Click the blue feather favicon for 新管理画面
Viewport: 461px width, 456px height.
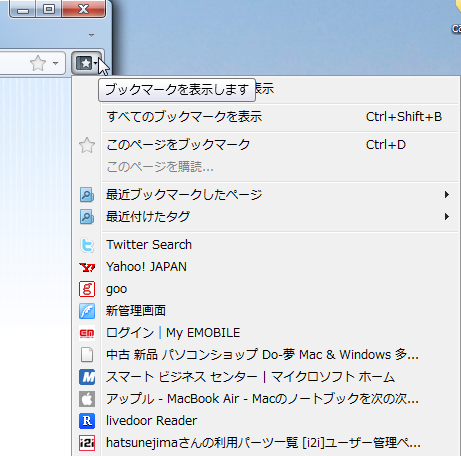87,311
